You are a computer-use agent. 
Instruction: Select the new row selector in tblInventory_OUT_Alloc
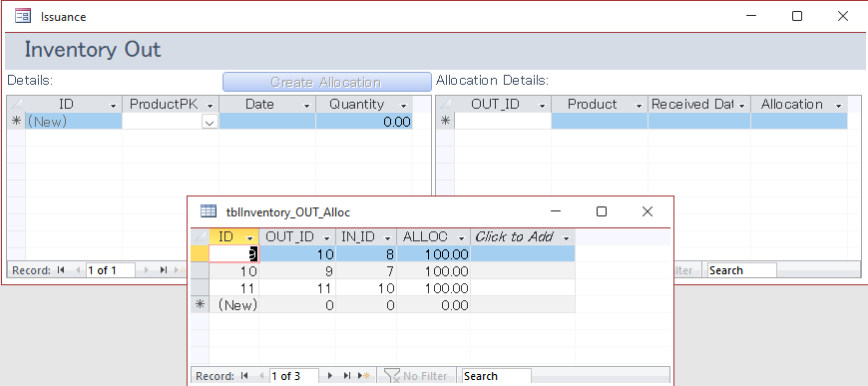pyautogui.click(x=200, y=304)
